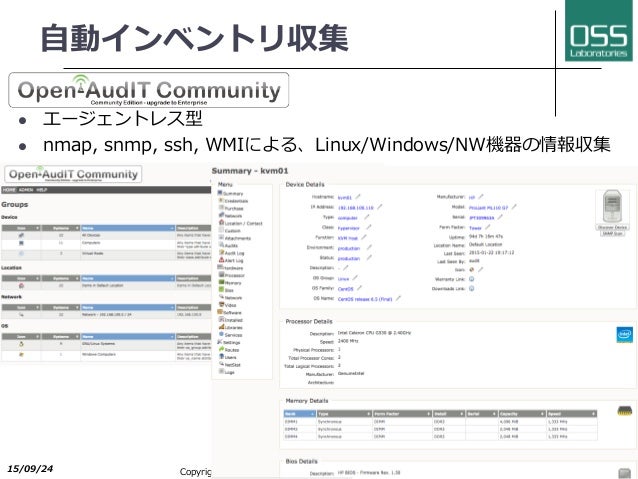This screenshot has width=638, height=479.
Task: Follow the ProLiant ML110 G7 model link
Action: coord(488,208)
